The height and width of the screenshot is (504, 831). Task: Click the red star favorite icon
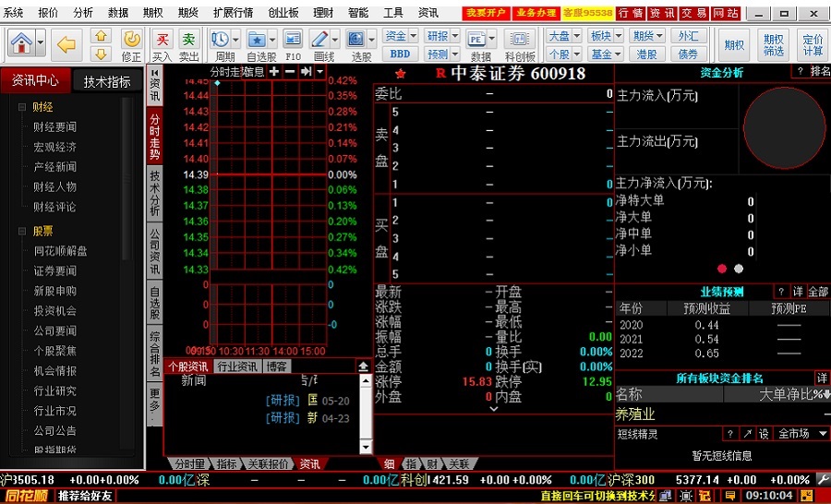tap(400, 74)
